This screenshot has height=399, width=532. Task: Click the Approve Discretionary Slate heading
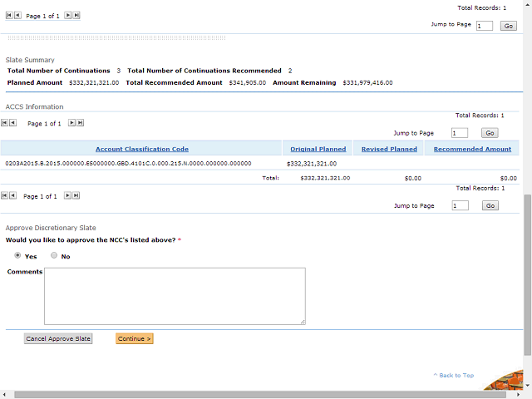51,228
